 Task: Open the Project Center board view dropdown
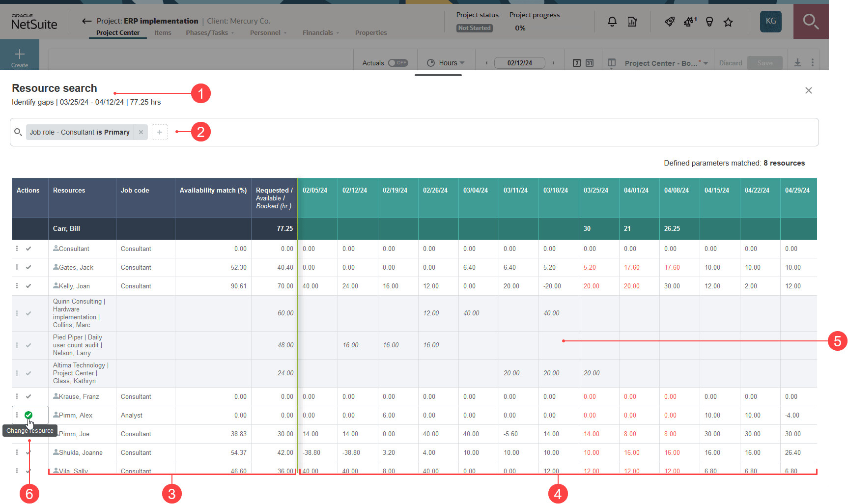point(667,63)
